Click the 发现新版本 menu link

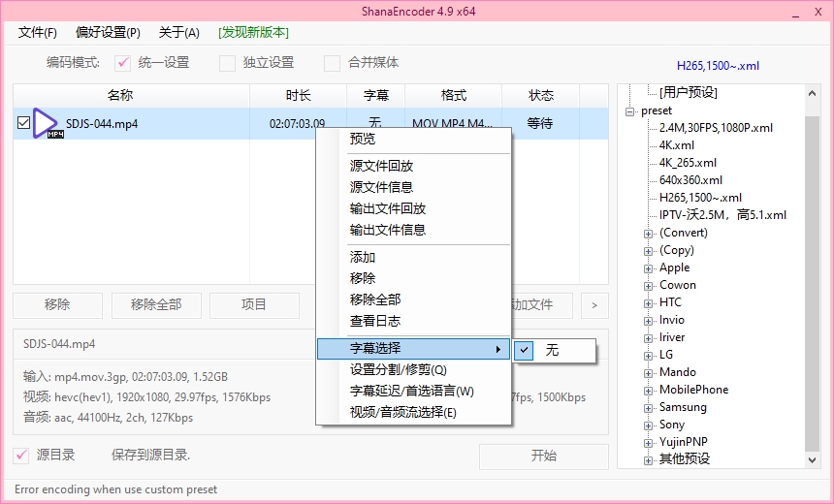coord(254,33)
